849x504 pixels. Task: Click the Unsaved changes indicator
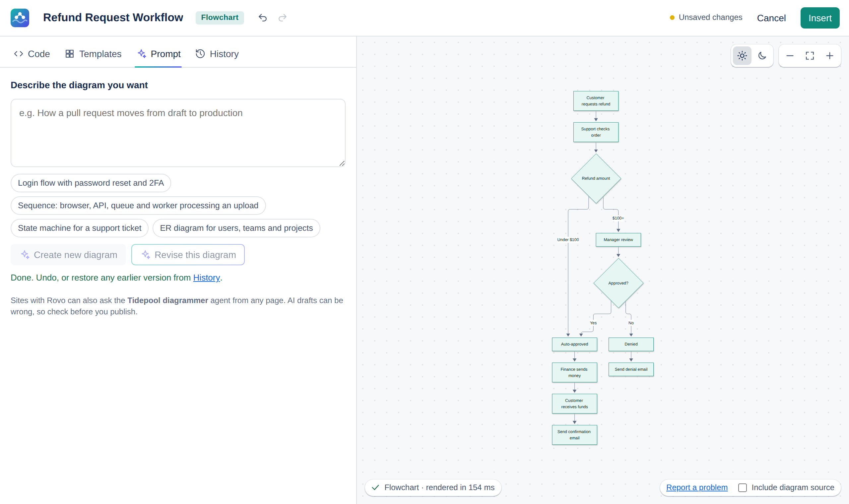[706, 17]
